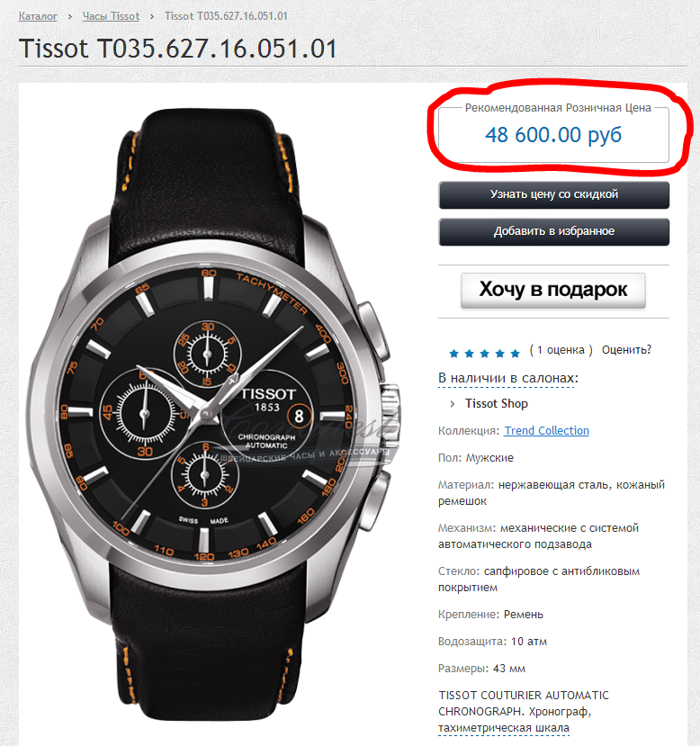This screenshot has width=700, height=746.
Task: Click the Хочу в подарок button
Action: tap(553, 290)
